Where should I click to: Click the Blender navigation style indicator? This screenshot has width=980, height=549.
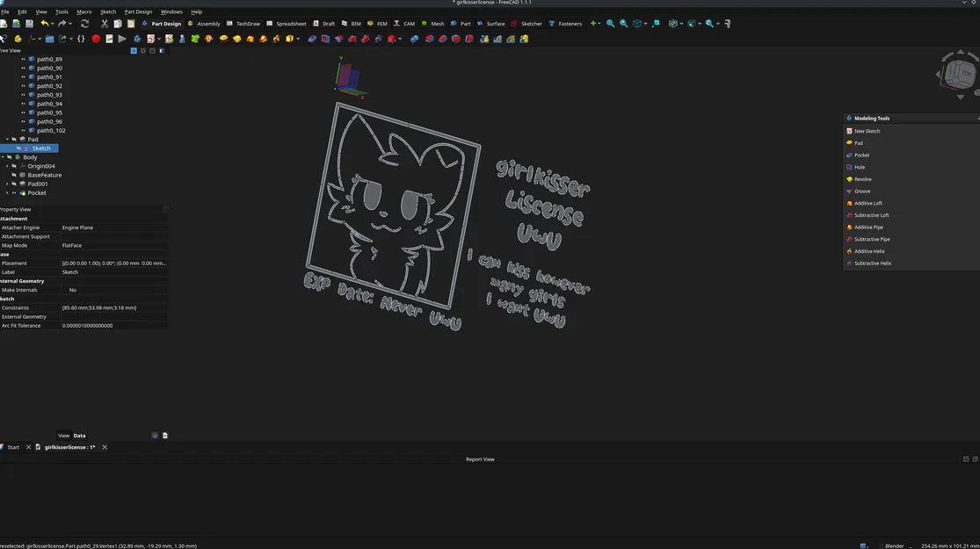(895, 545)
